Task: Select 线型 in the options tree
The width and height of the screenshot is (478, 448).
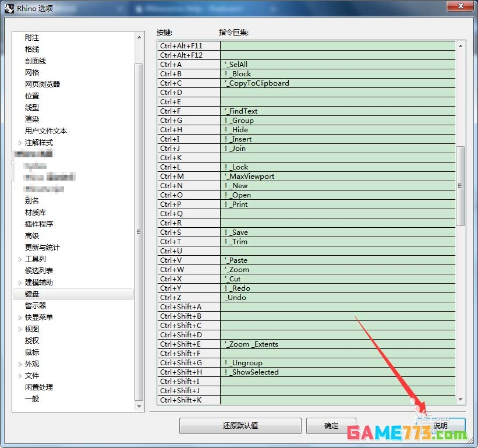Action: [32, 107]
